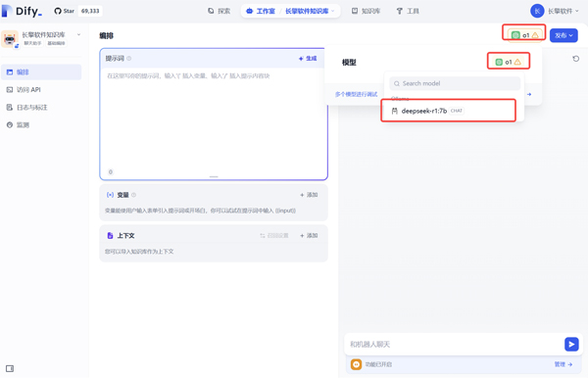Click the 变量 variable braces icon
The height and width of the screenshot is (378, 588).
pos(110,195)
